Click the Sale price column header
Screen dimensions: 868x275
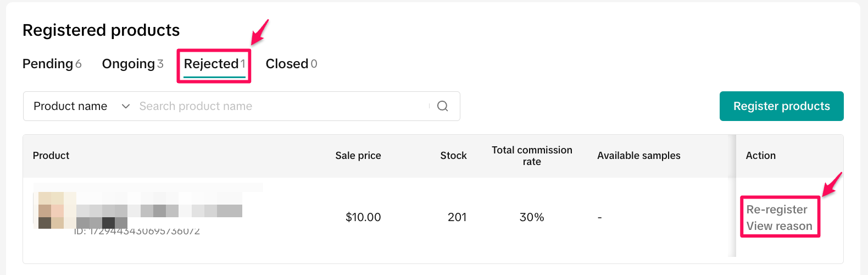[358, 156]
